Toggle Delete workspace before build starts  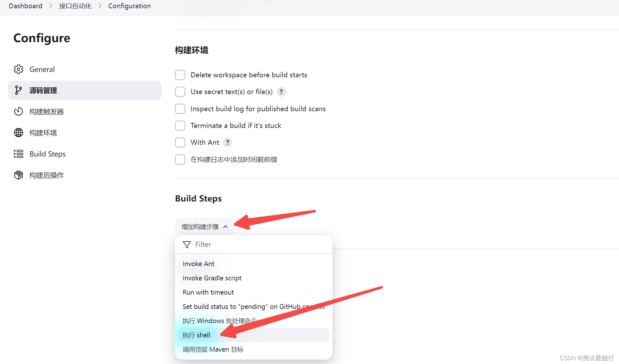tap(180, 74)
